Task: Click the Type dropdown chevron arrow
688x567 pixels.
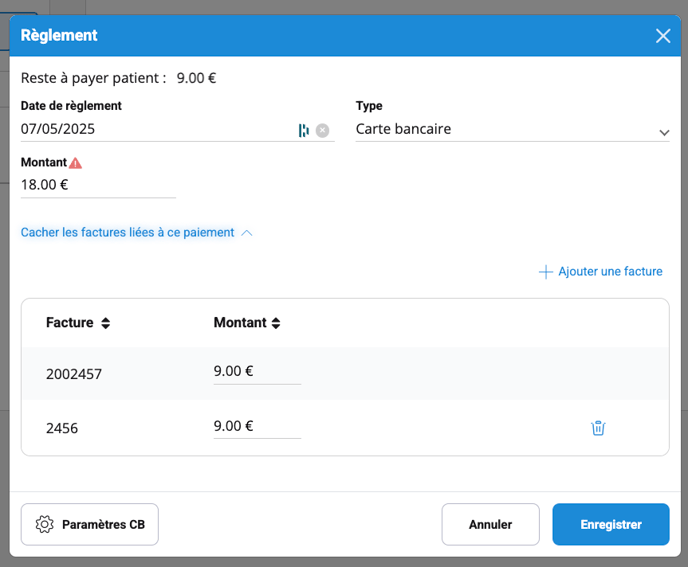Action: pyautogui.click(x=663, y=132)
